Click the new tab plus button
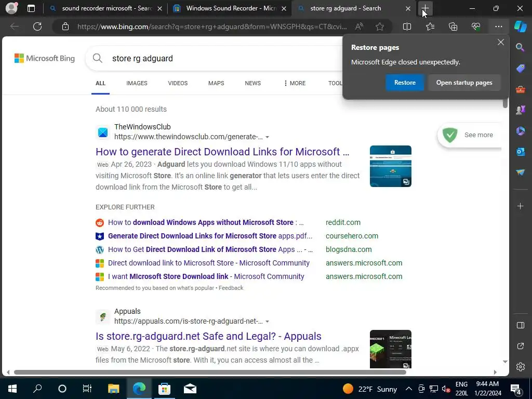The width and height of the screenshot is (532, 399). pyautogui.click(x=425, y=8)
